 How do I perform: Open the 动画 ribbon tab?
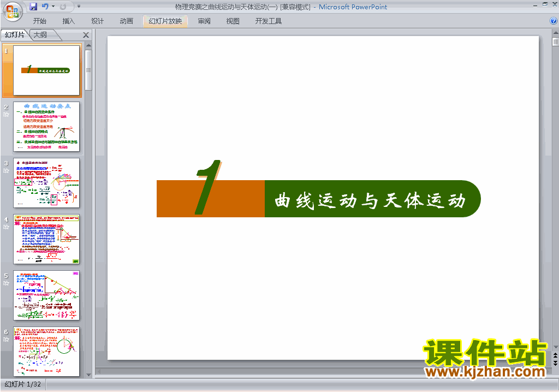(126, 21)
